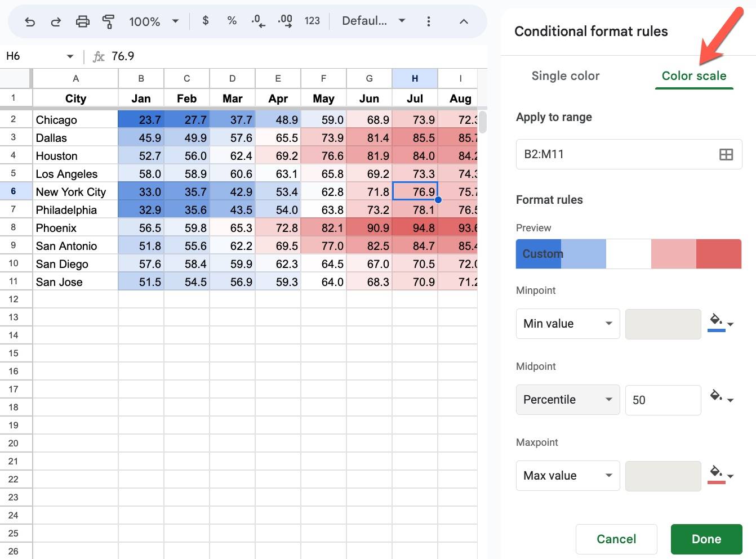Expand the Min value dropdown
The image size is (756, 559).
click(x=567, y=324)
